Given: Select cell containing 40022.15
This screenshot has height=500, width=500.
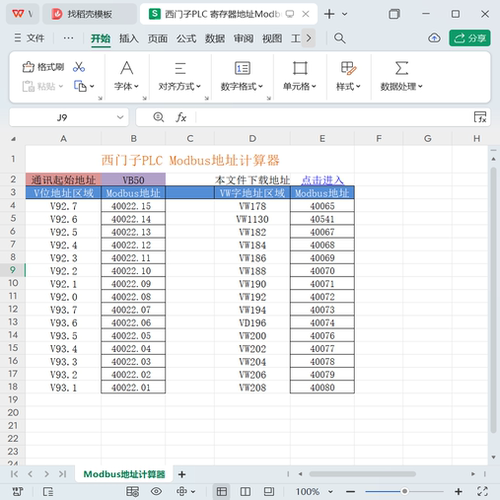Looking at the screenshot, I should pos(133,206).
